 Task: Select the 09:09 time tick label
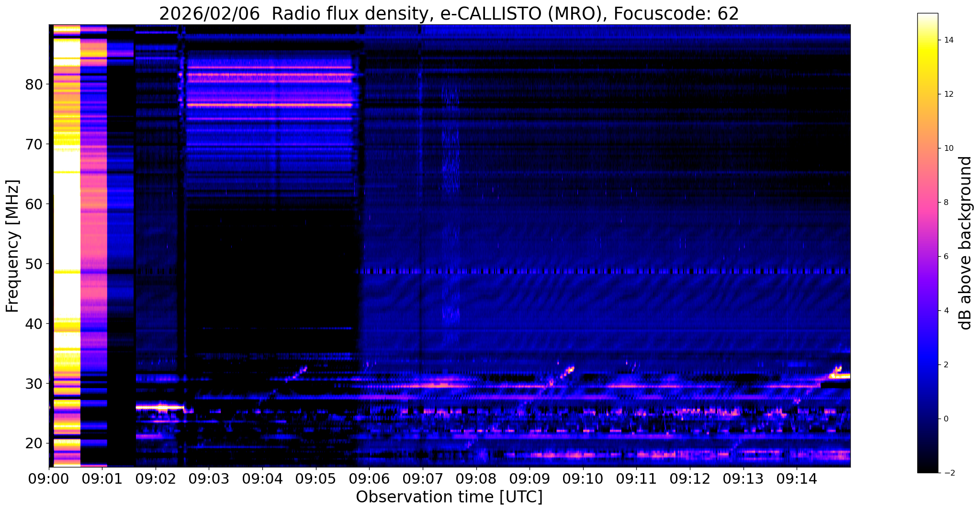pyautogui.click(x=529, y=478)
